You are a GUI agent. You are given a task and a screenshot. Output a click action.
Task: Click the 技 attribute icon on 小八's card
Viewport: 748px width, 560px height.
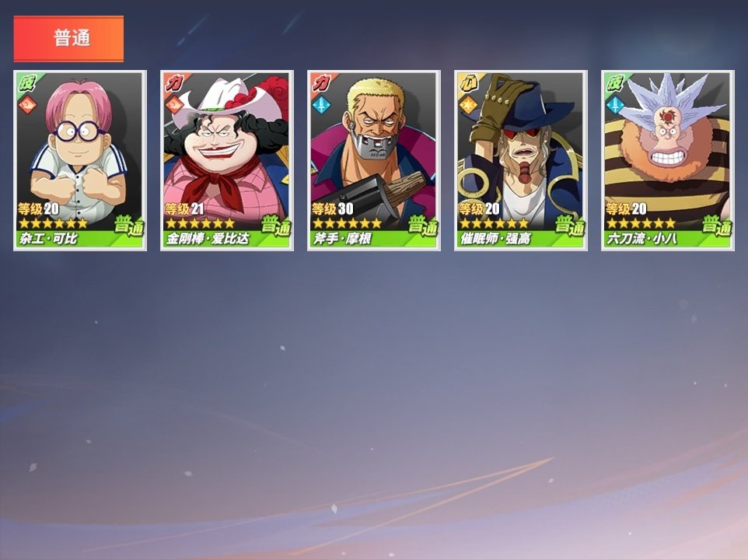coord(614,83)
